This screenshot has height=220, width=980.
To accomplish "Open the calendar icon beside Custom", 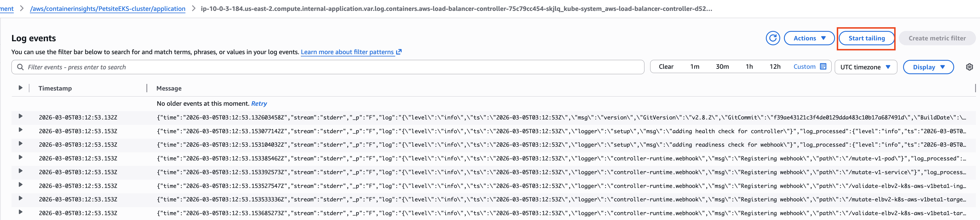I will coord(823,66).
